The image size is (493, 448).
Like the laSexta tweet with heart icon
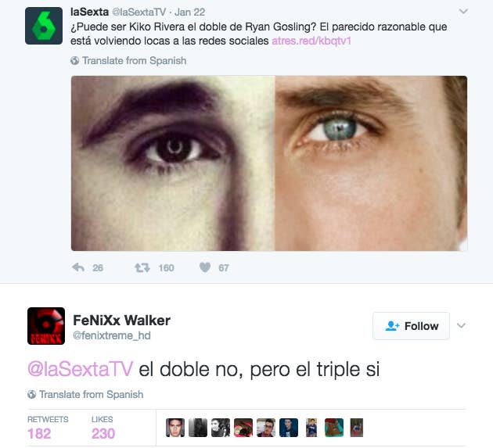click(x=205, y=267)
